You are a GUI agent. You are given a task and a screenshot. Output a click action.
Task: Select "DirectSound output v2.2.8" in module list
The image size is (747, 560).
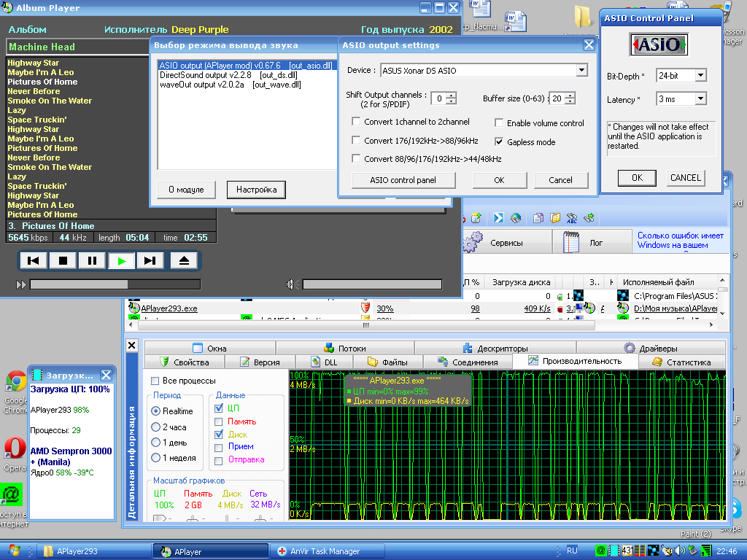tap(228, 75)
